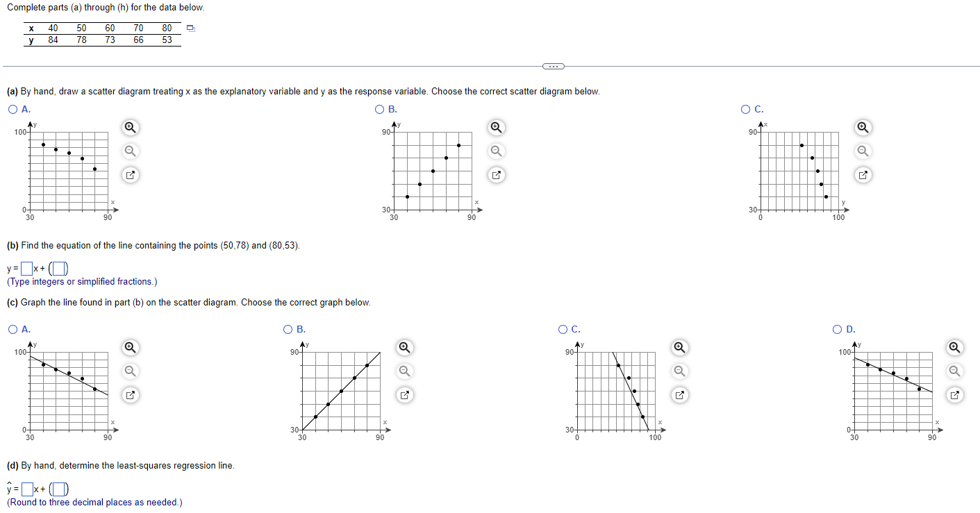
Task: Select answer B for the scatter diagram
Action: tap(379, 109)
